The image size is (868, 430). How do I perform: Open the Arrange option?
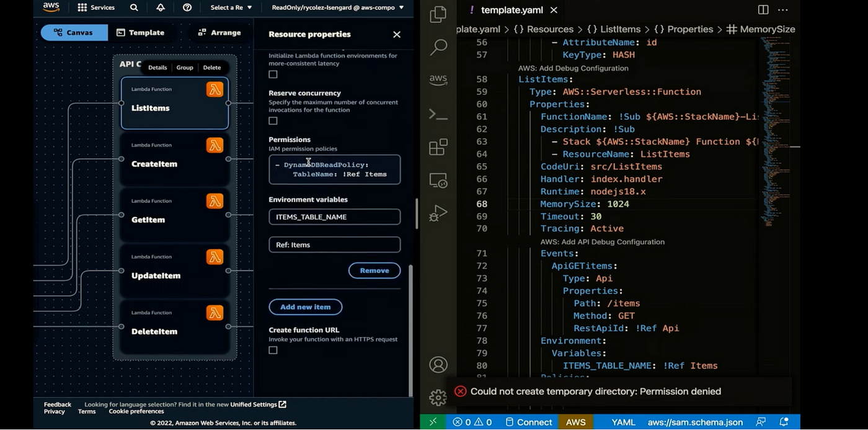tap(219, 32)
